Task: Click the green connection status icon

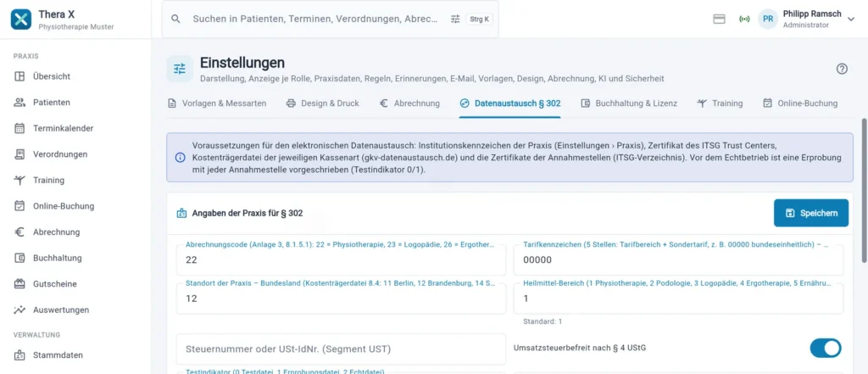Action: 744,19
